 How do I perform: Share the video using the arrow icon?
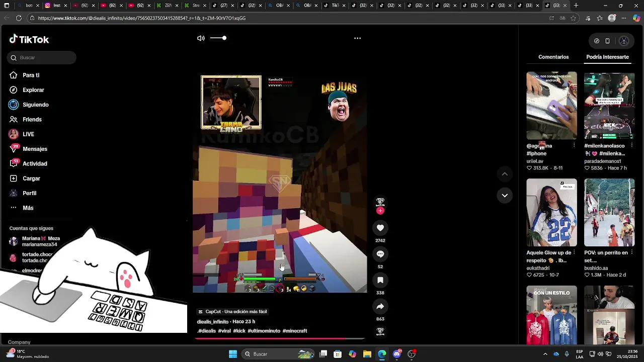coord(380,306)
